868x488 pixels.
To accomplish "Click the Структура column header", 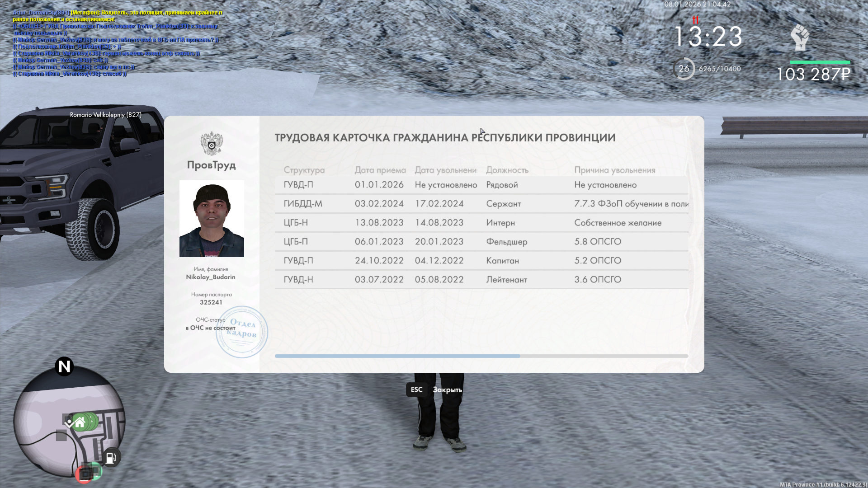I will click(304, 170).
